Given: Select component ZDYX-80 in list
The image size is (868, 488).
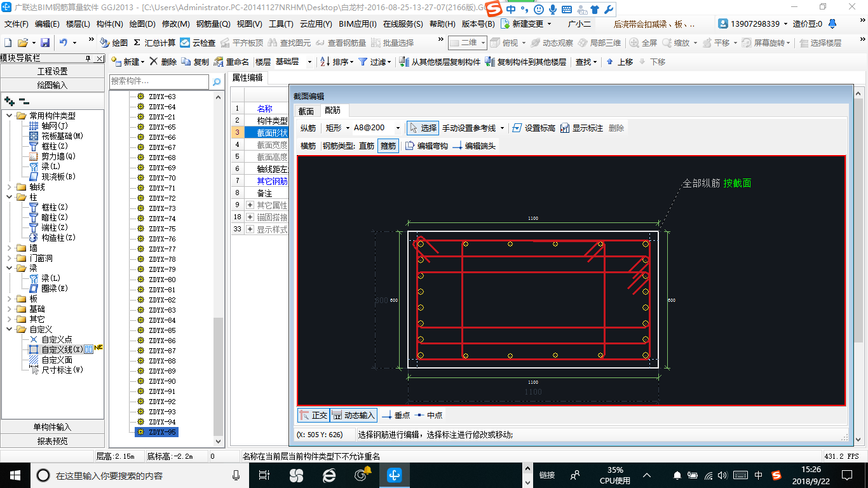Looking at the screenshot, I should pyautogui.click(x=162, y=280).
